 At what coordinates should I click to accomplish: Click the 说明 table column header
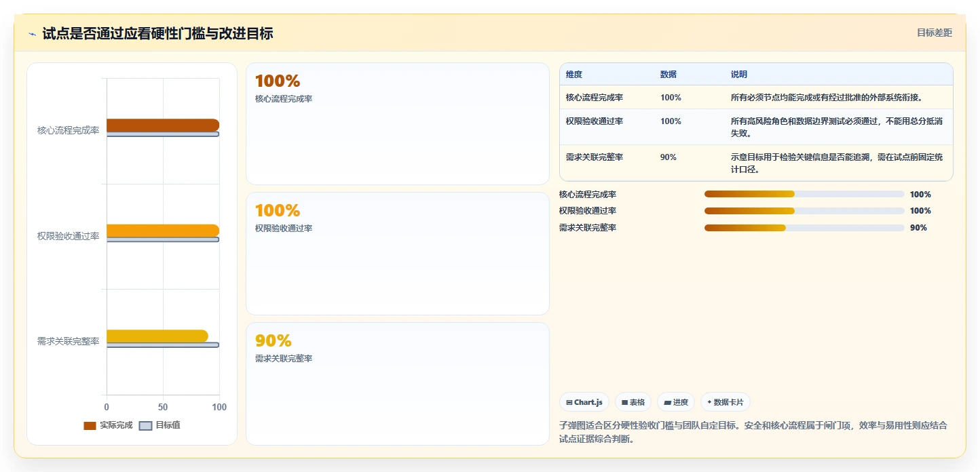point(739,75)
